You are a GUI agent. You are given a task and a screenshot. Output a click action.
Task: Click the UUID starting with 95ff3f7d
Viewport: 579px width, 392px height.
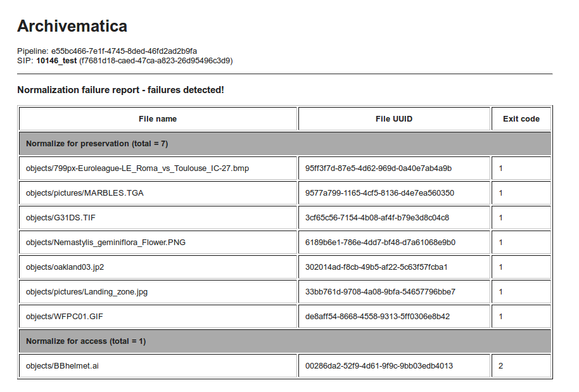click(378, 168)
